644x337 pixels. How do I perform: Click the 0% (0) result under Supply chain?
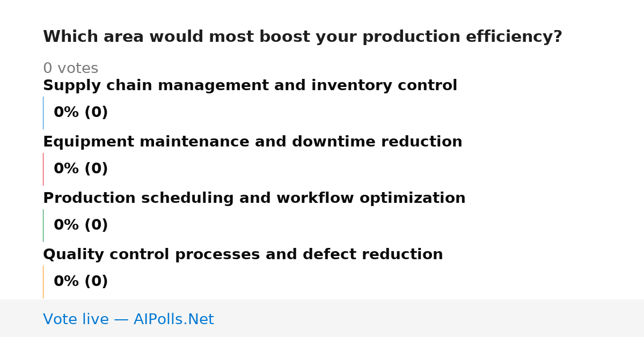pyautogui.click(x=81, y=113)
